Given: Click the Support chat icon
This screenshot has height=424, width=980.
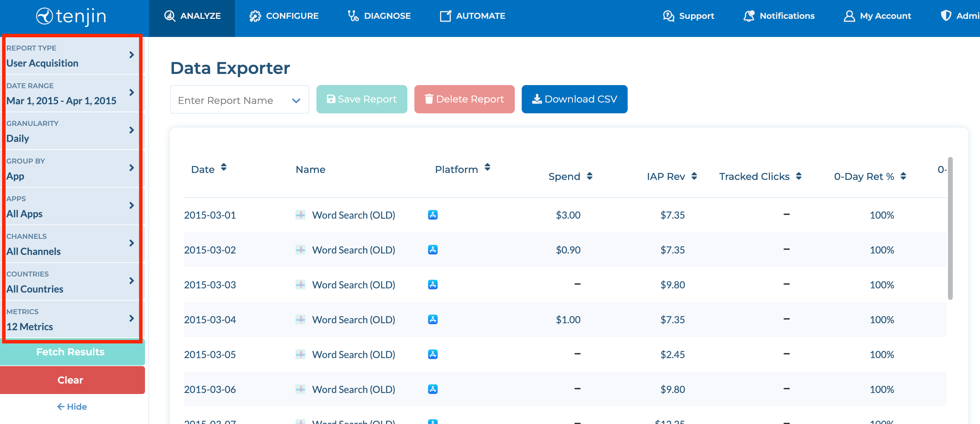Looking at the screenshot, I should [668, 16].
